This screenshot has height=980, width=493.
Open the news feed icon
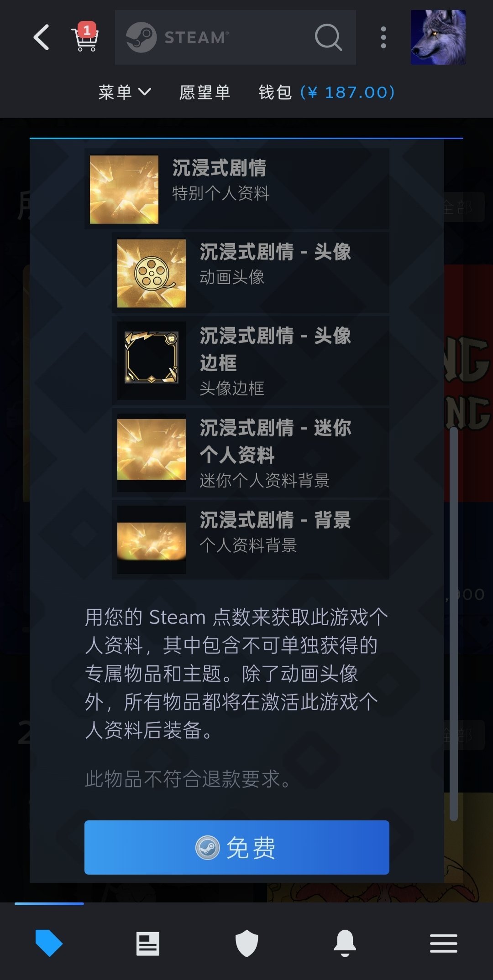pos(148,944)
